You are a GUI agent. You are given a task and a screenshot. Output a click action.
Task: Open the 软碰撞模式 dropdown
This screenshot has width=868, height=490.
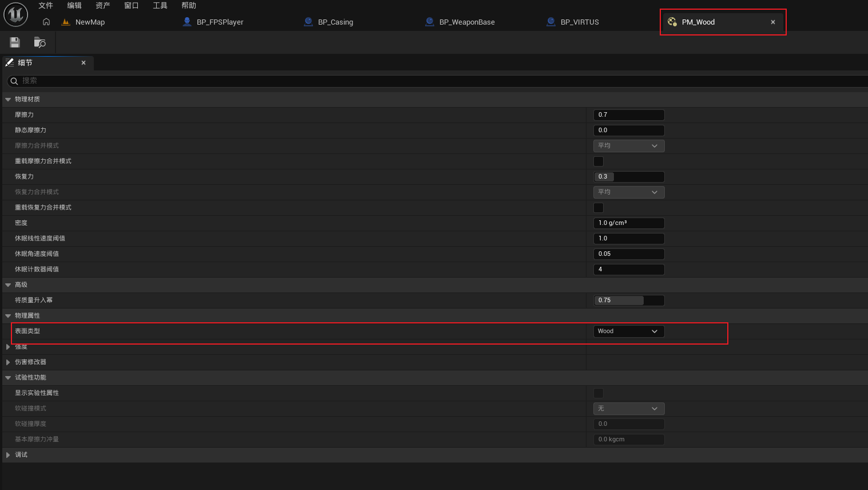pos(629,409)
